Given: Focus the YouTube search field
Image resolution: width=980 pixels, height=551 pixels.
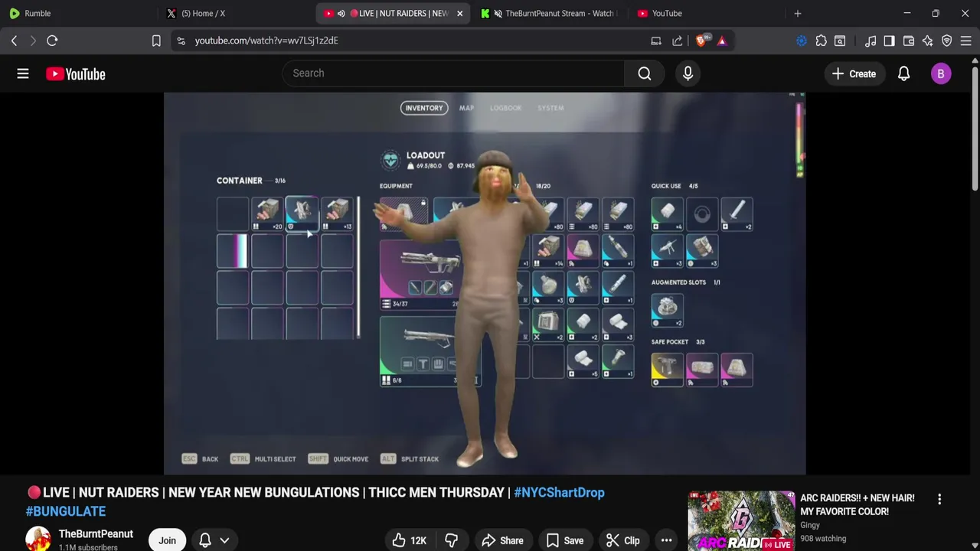Looking at the screenshot, I should 453,73.
